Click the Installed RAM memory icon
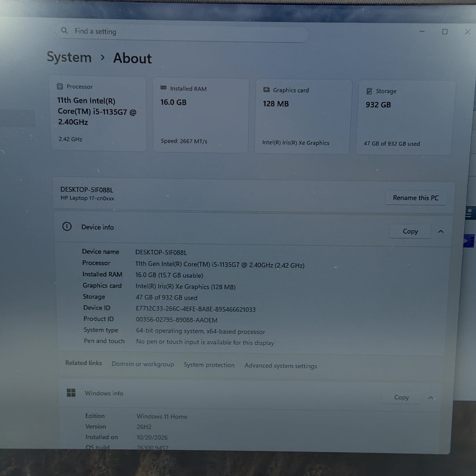 (163, 88)
